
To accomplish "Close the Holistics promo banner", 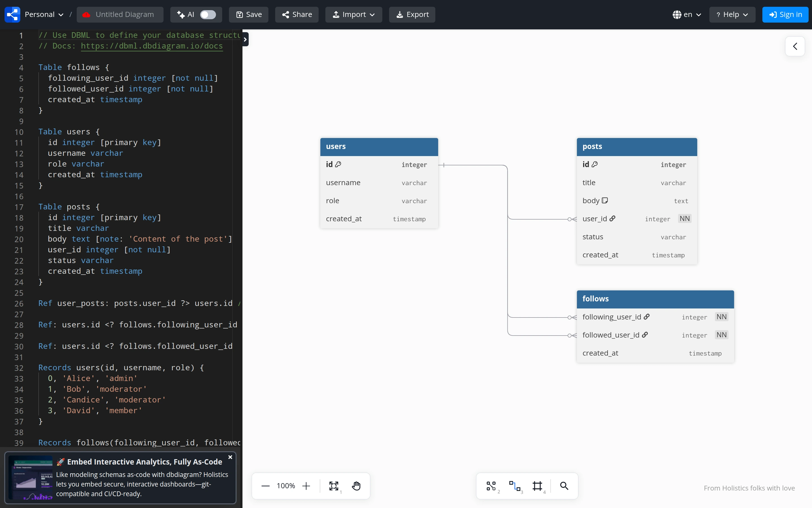I will click(x=230, y=457).
